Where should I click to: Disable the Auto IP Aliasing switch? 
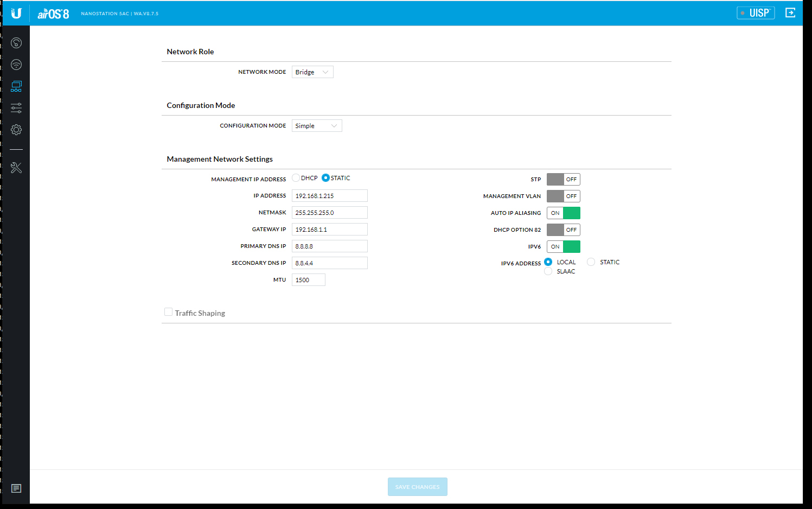563,213
